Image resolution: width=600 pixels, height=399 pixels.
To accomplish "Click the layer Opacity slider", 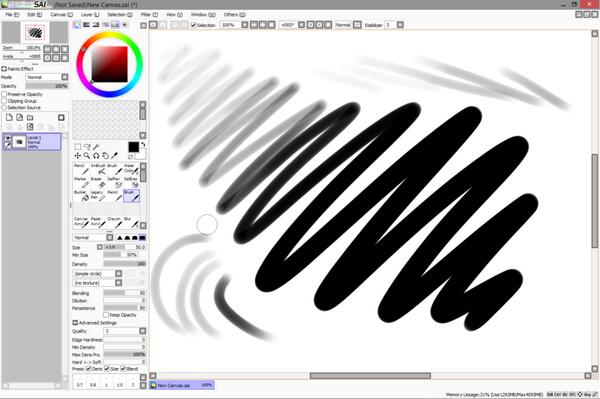I will click(x=47, y=86).
